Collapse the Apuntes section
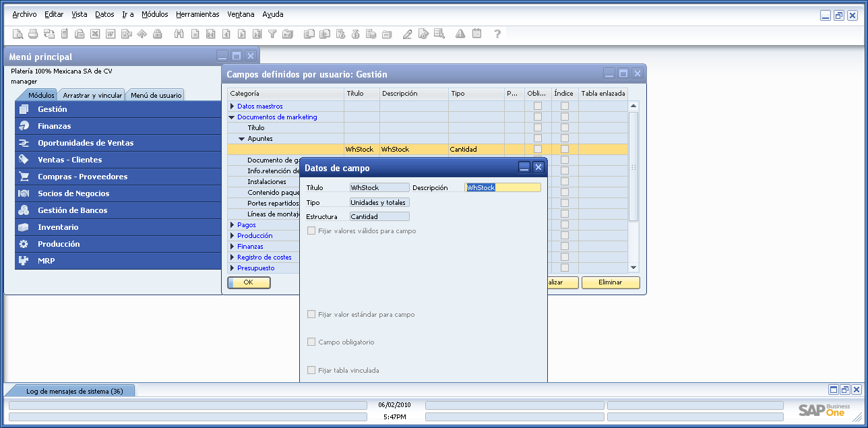Screen dimensions: 868x428 click(x=241, y=137)
